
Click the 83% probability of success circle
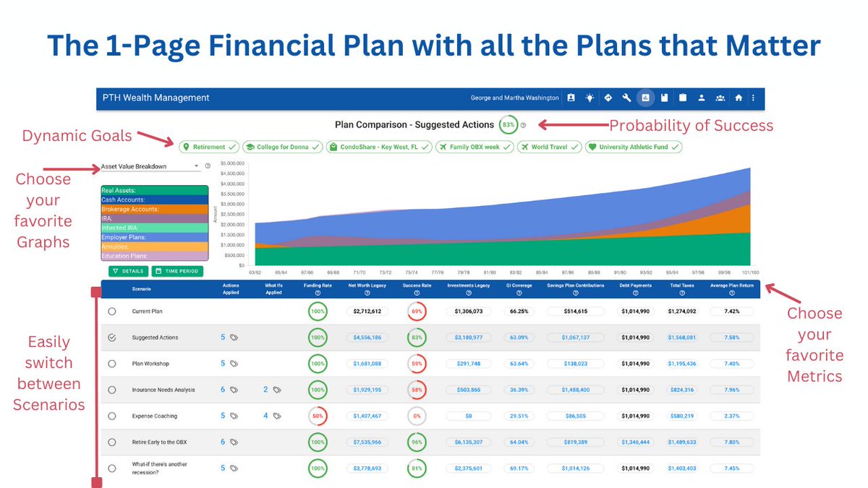[509, 125]
